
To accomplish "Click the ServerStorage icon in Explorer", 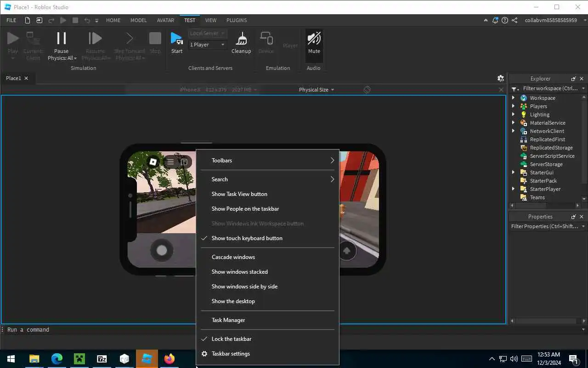I will point(524,164).
